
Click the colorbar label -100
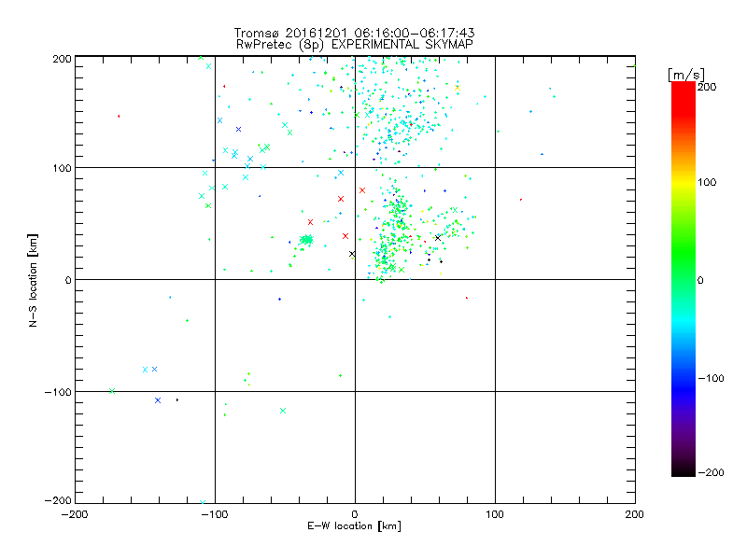pos(711,378)
